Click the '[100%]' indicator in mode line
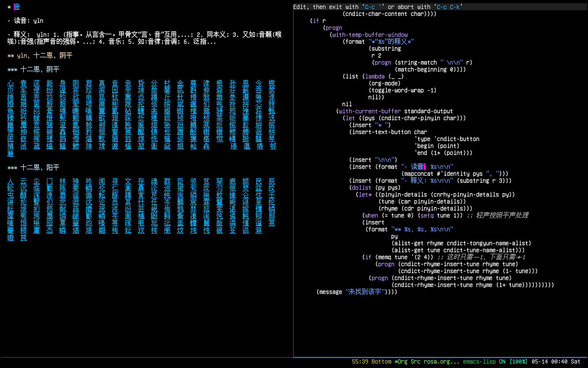Image resolution: width=588 pixels, height=368 pixels. [x=519, y=361]
